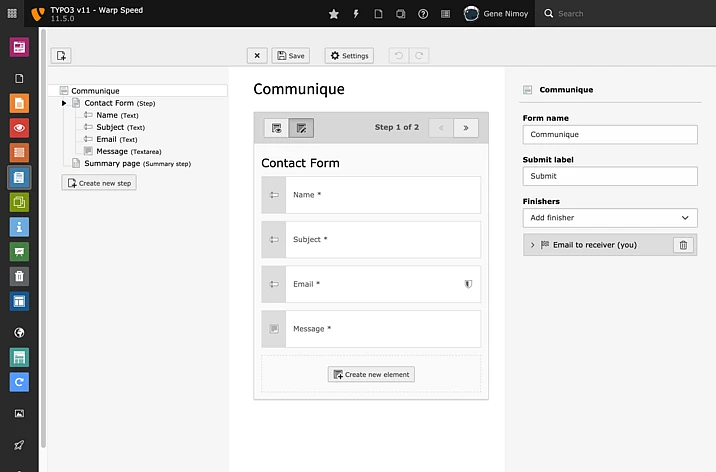716x472 pixels.
Task: Open the help question mark icon
Action: pos(423,14)
